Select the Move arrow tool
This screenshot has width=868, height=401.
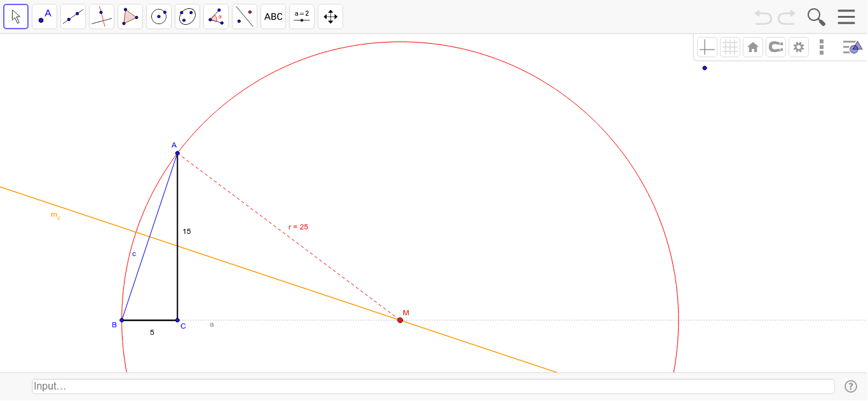[16, 17]
